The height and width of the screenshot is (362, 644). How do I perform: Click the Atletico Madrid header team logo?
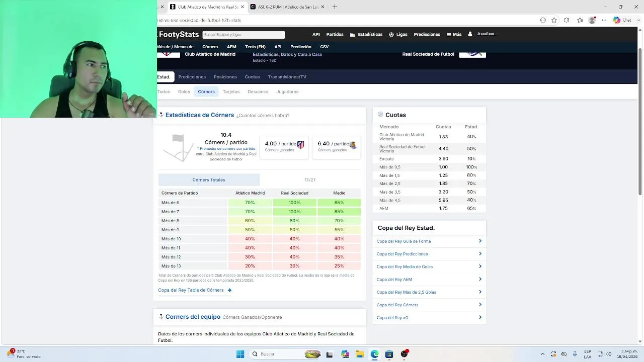click(x=169, y=54)
